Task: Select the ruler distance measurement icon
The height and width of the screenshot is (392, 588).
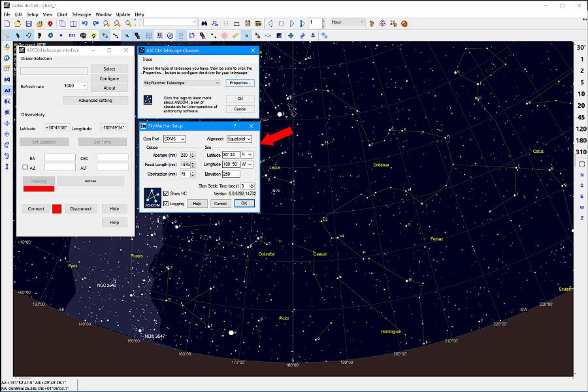Action: point(235,36)
